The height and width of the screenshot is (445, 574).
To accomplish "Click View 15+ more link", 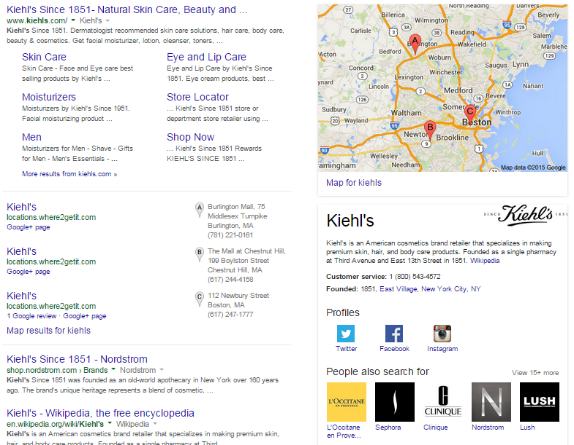I will click(535, 373).
